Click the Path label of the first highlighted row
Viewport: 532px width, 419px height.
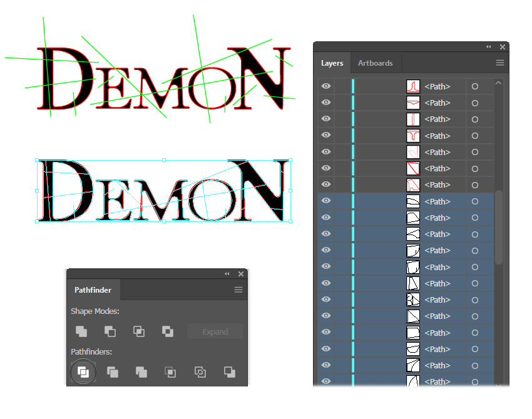coord(437,201)
